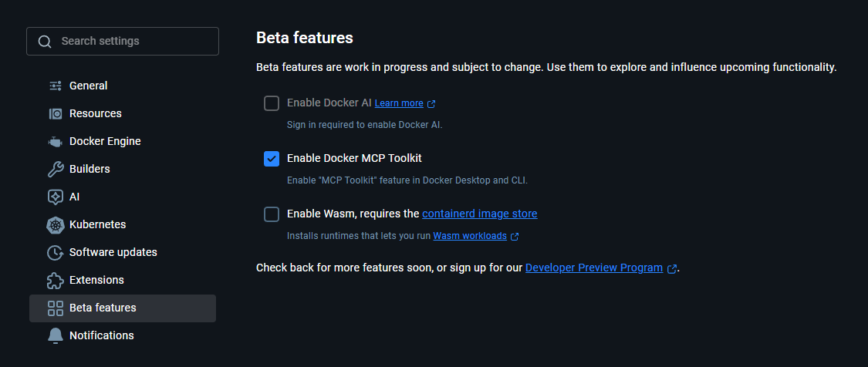The image size is (868, 367).
Task: Uncheck Enable Docker MCP Toolkit
Action: (x=272, y=159)
